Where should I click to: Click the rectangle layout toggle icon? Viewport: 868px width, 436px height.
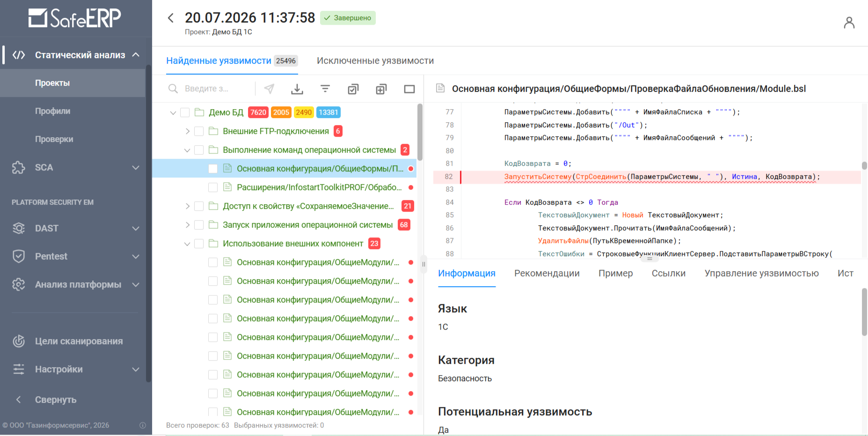409,89
